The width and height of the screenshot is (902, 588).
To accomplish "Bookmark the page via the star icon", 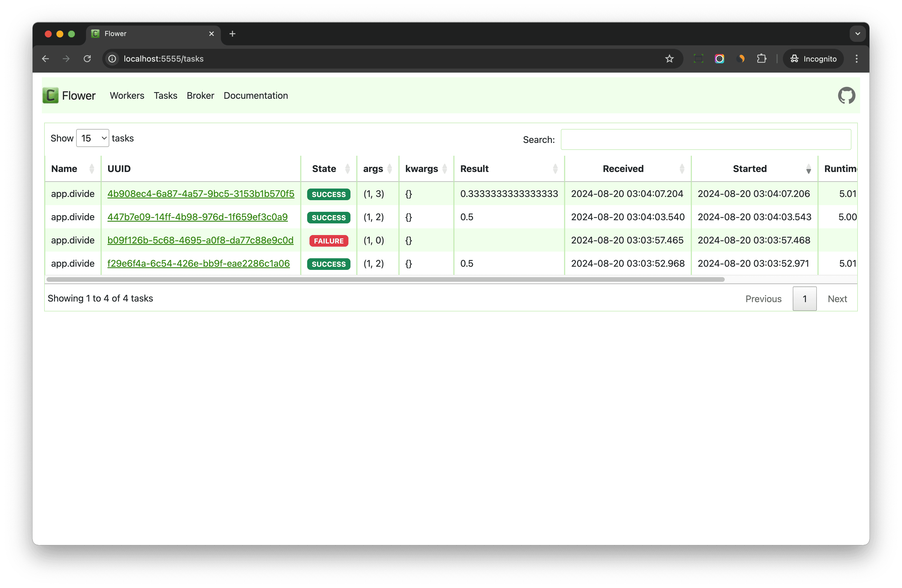I will [x=669, y=59].
